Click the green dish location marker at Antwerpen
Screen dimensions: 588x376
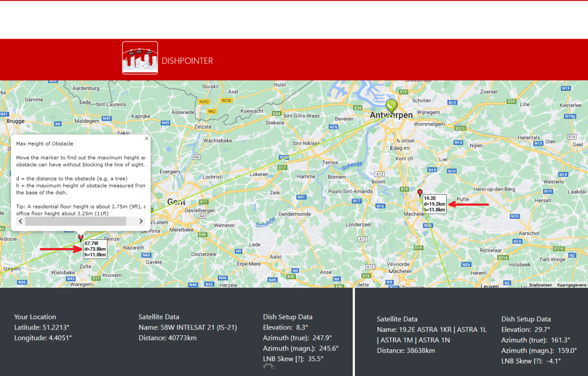tap(392, 105)
